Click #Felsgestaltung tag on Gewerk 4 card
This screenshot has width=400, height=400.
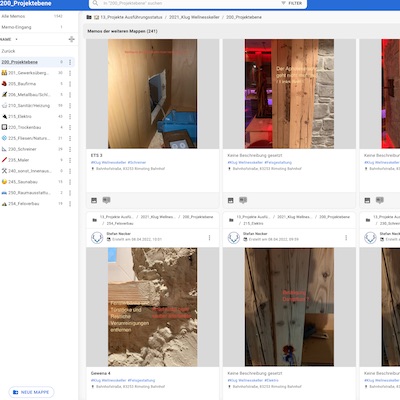142,380
